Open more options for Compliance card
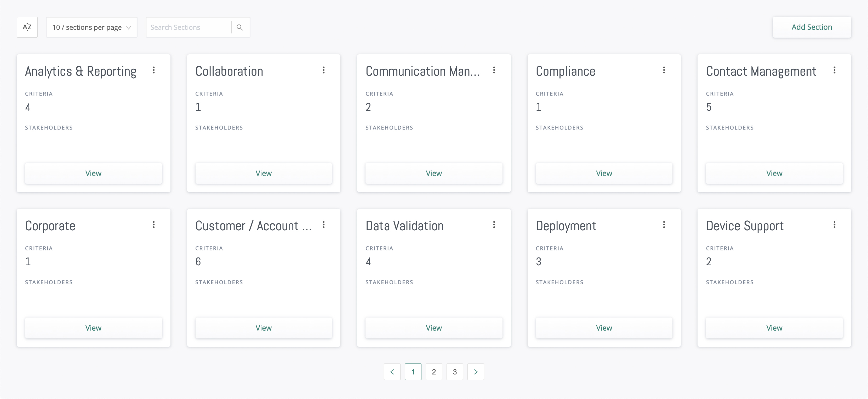Viewport: 868px width, 399px height. (x=664, y=70)
